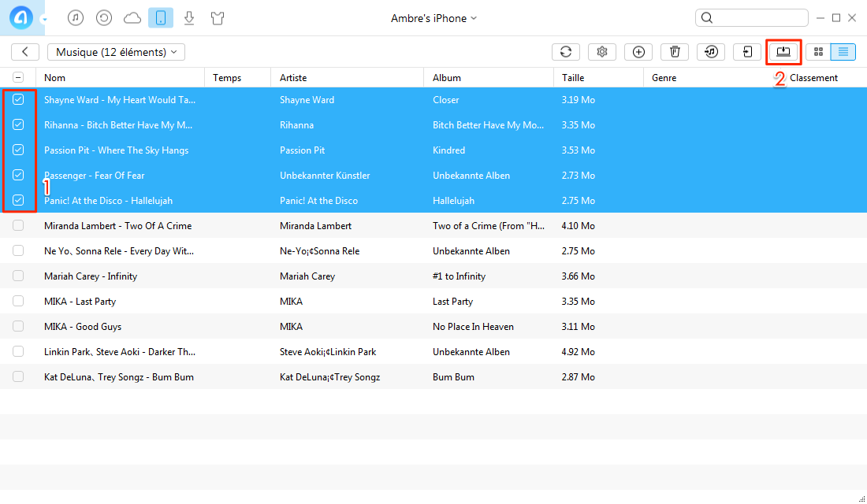Toggle the select-all header checkbox

point(18,77)
